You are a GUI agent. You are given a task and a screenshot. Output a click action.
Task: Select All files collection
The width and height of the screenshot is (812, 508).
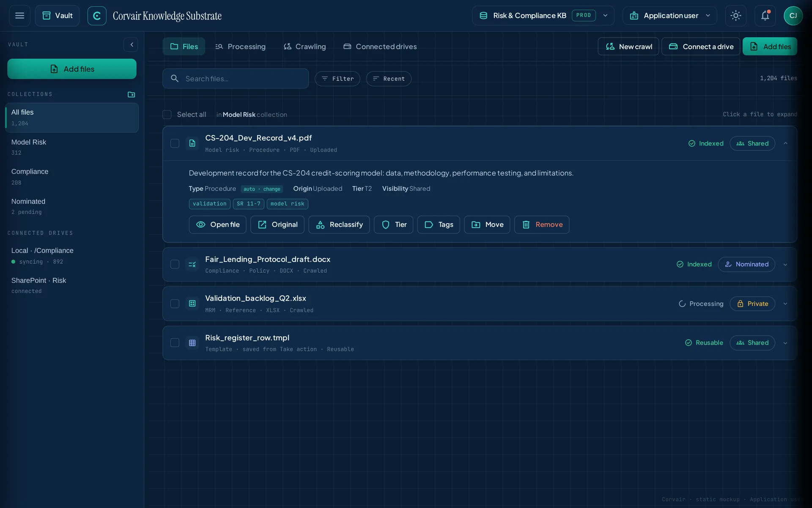pyautogui.click(x=72, y=118)
